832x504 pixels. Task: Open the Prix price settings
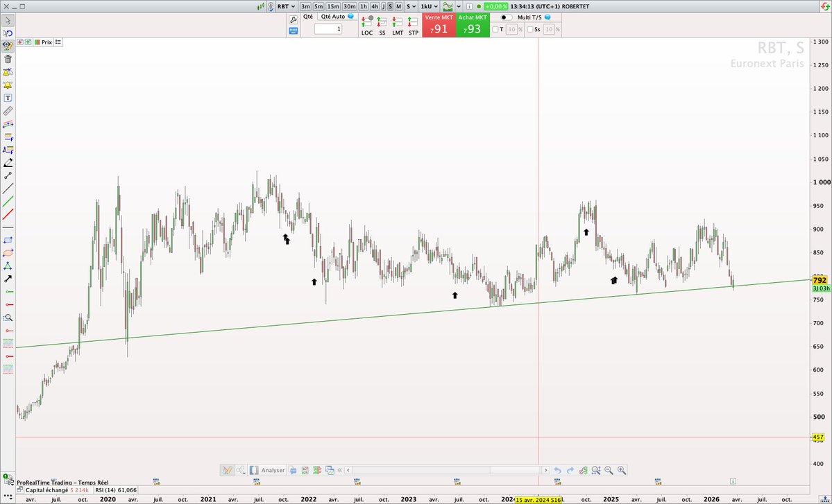(44, 42)
